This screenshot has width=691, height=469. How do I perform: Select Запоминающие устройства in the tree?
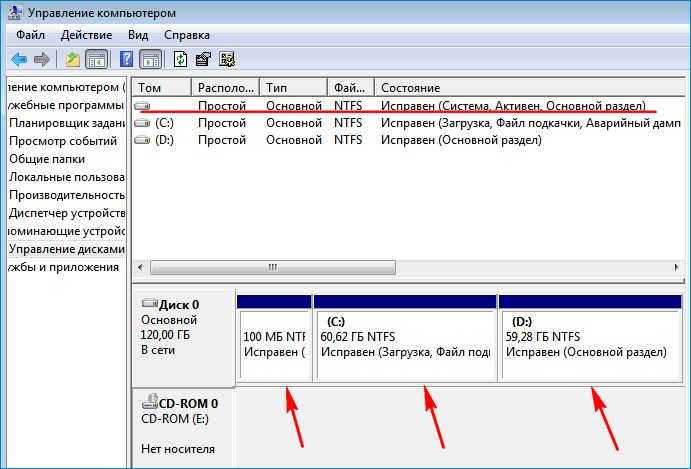click(67, 231)
